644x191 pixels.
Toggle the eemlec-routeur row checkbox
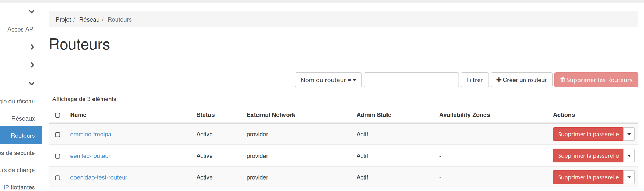click(x=58, y=156)
